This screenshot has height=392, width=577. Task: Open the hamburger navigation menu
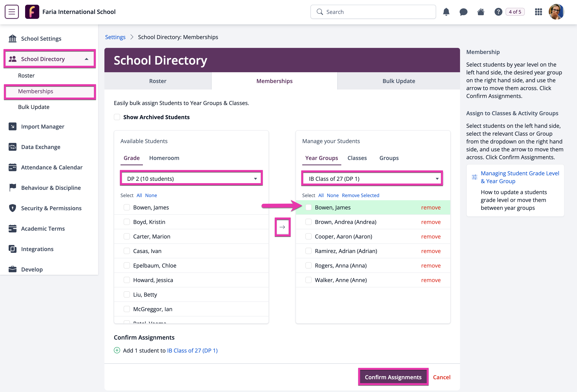(x=12, y=12)
